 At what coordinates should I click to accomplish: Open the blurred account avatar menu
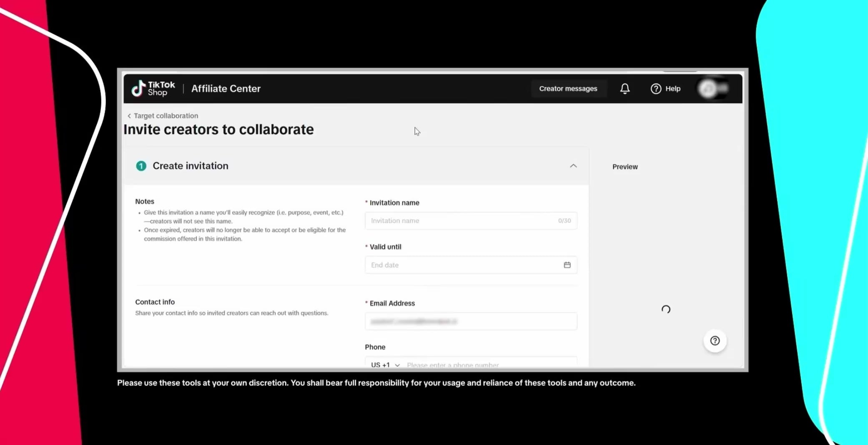[712, 88]
